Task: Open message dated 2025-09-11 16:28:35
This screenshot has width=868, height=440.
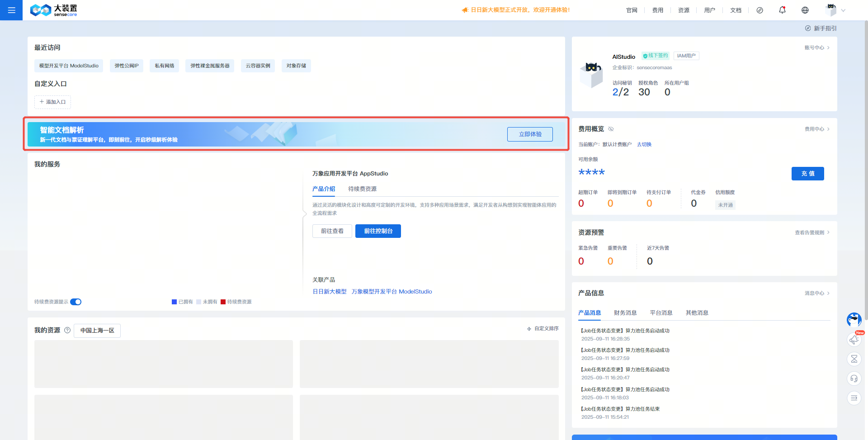Action: 625,335
